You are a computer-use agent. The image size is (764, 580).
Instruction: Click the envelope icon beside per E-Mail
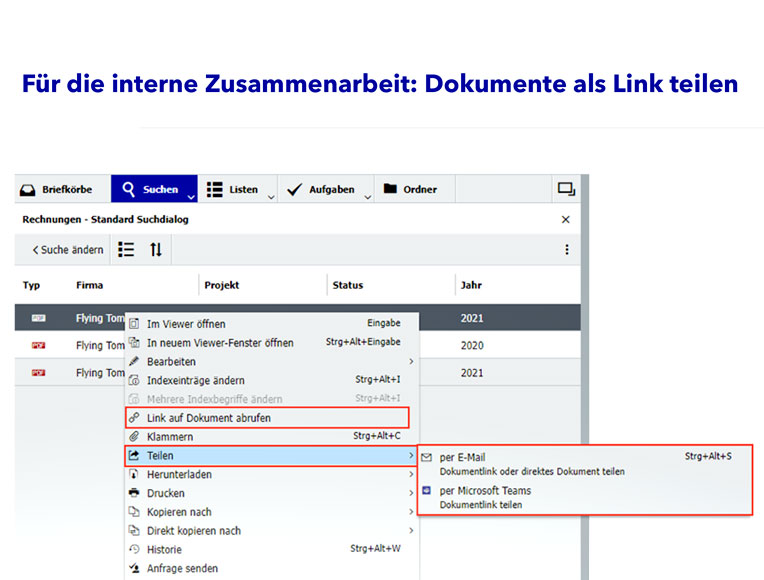[427, 457]
